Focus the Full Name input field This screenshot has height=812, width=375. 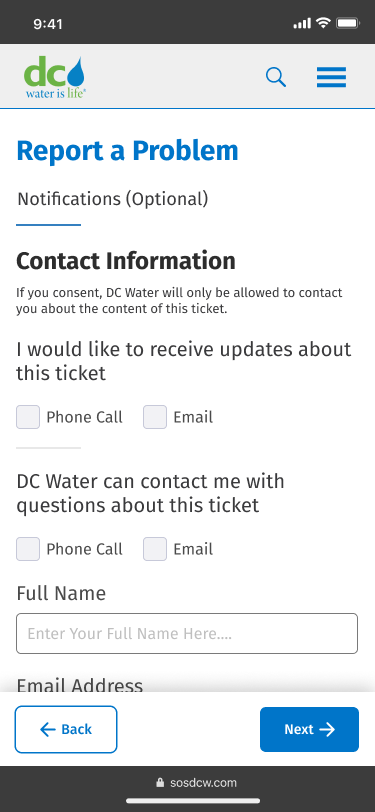187,633
